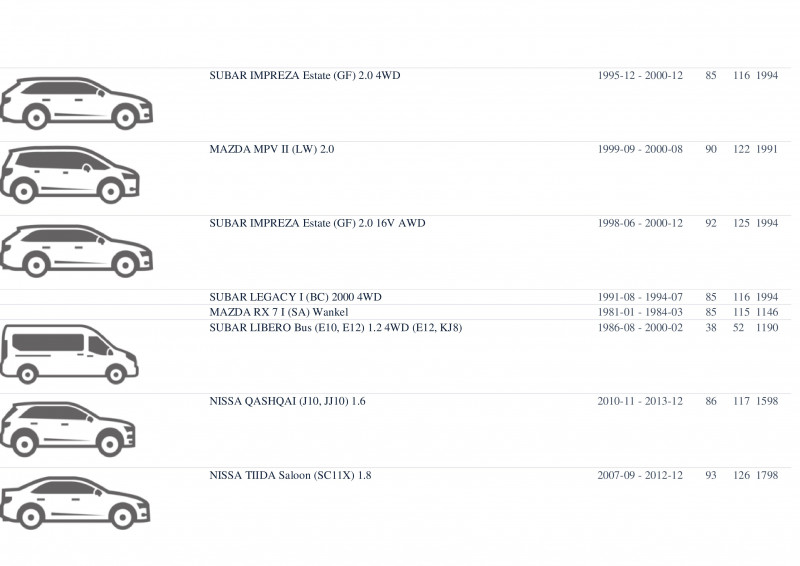Image resolution: width=800 pixels, height=566 pixels.
Task: Click the estate car icon for Impreza 2.0 16V AWD
Action: click(x=77, y=251)
